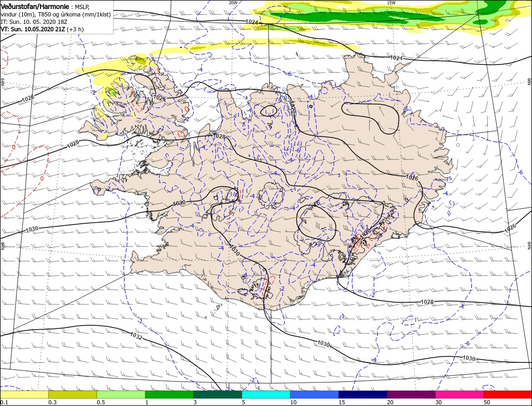This screenshot has height=406, width=532.
Task: Click the cyan 5–10 mm legend swatch
Action: tap(266, 395)
